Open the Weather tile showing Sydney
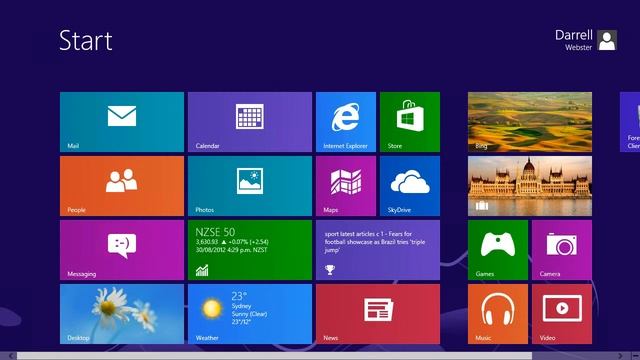The height and width of the screenshot is (360, 640). (250, 314)
